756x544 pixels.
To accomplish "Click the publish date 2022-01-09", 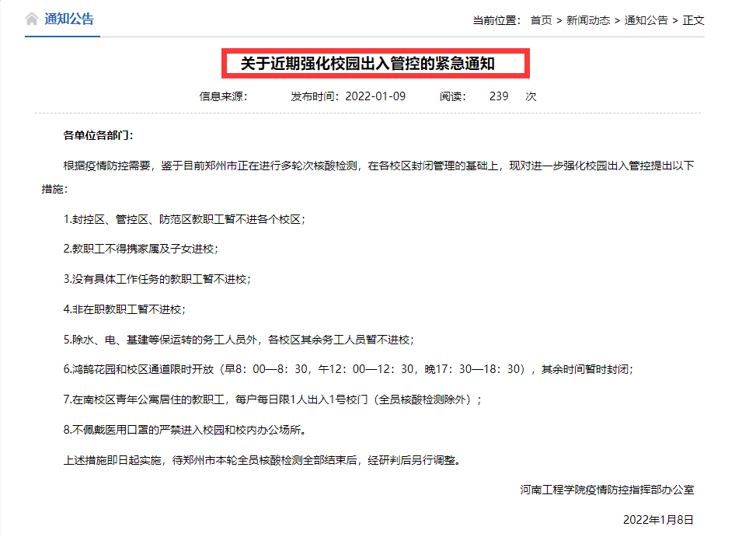I will click(375, 96).
